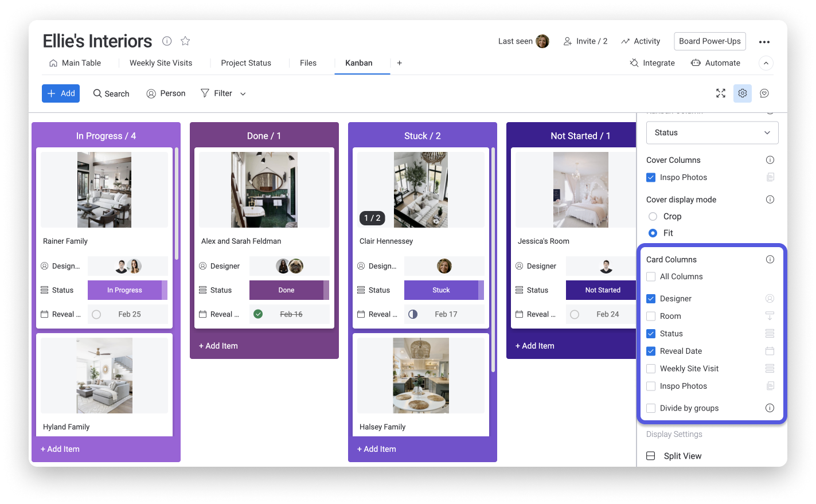Open the Files tab
816x504 pixels.
308,63
